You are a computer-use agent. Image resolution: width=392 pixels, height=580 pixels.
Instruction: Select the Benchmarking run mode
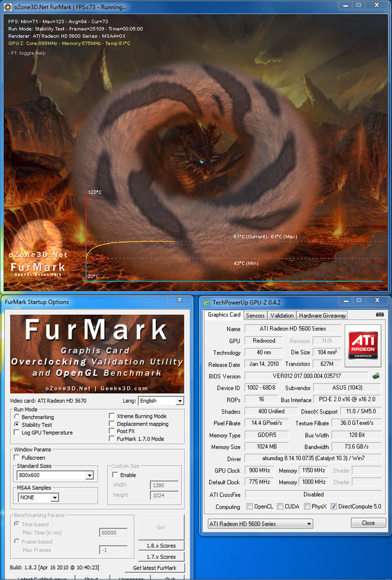[17, 417]
